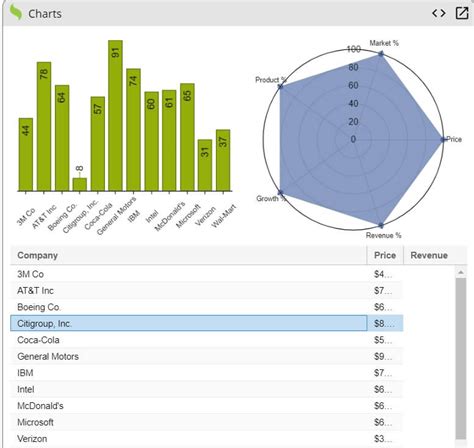Screen dimensions: 474x448
Task: Click the Verizon bar labeled 31
Action: (x=205, y=165)
